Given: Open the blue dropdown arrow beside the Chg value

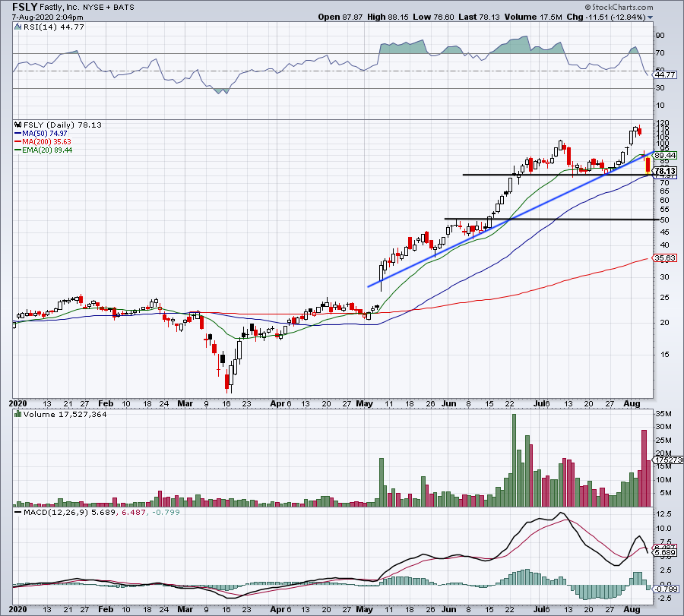Looking at the screenshot, I should 650,17.
